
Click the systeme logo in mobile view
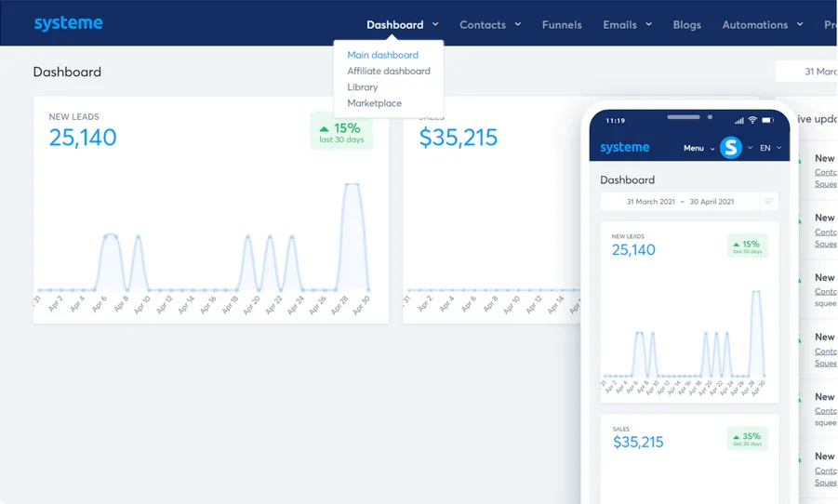point(624,148)
